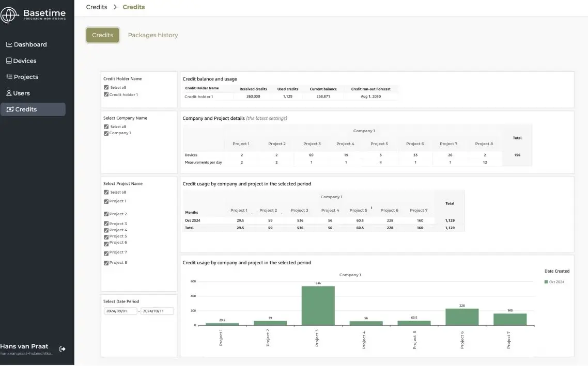Switch to the Packages history tab
Viewport: 588px width, 366px height.
[153, 35]
